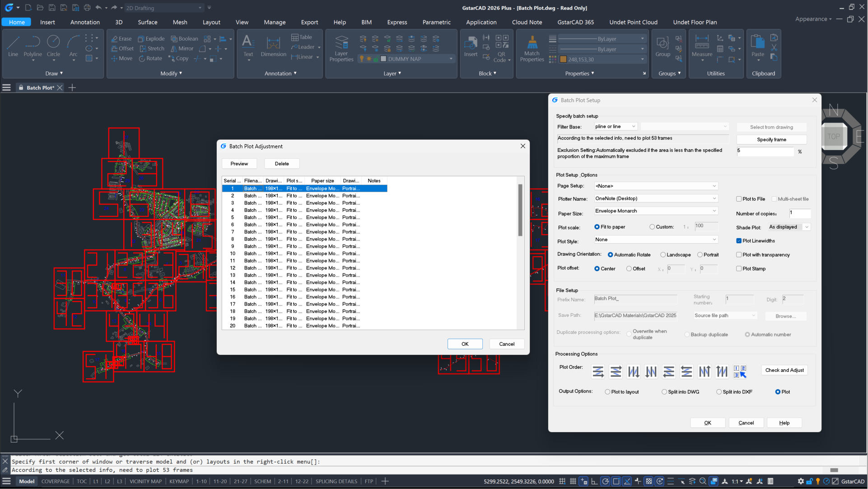Open the Plotter Name dropdown
This screenshot has width=868, height=489.
click(x=714, y=198)
